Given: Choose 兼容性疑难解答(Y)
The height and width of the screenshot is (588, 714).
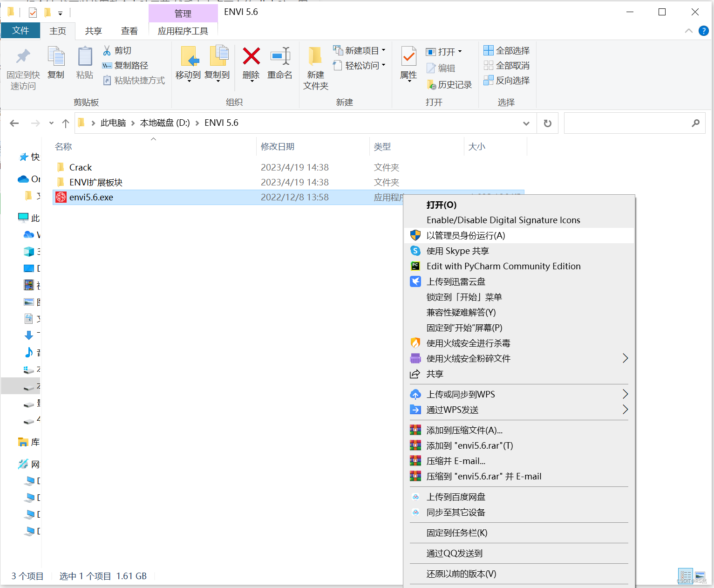Looking at the screenshot, I should pos(519,312).
